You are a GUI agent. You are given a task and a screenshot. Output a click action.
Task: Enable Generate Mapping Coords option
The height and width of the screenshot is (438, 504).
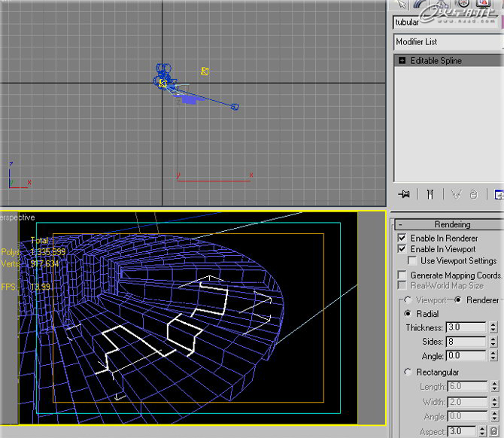click(402, 275)
